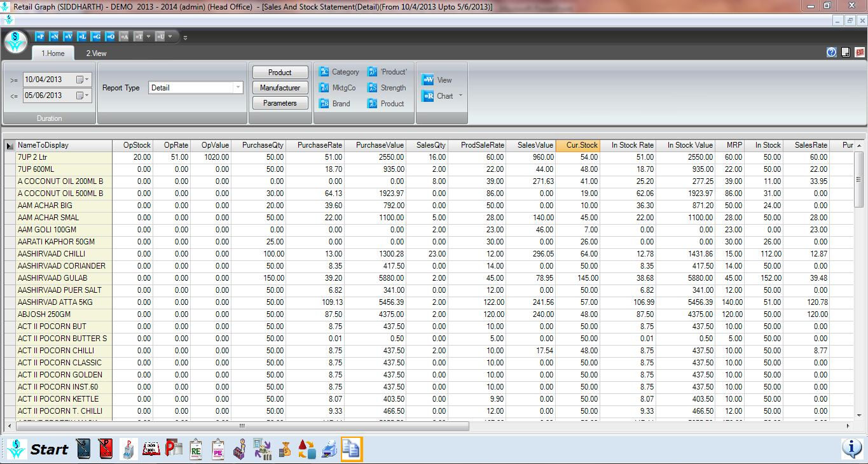The height and width of the screenshot is (464, 868).
Task: Click the RE clipboard icon in bottom toolbar
Action: [196, 449]
